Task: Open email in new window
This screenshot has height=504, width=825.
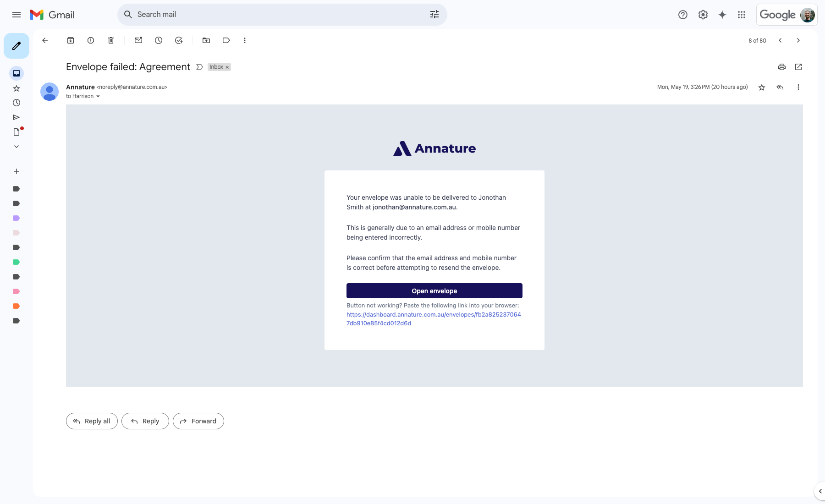Action: tap(798, 67)
